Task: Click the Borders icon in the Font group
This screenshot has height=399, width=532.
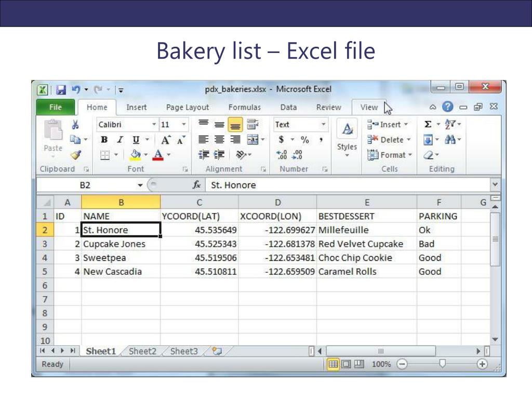Action: 105,155
